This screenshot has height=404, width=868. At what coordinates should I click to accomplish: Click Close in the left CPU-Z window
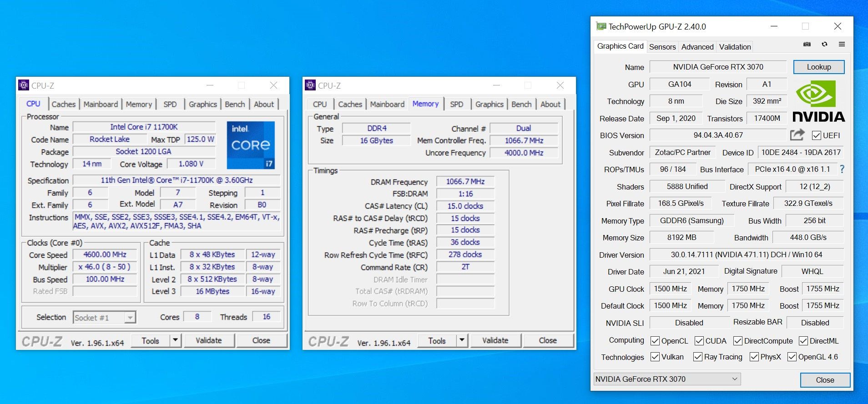[x=261, y=340]
